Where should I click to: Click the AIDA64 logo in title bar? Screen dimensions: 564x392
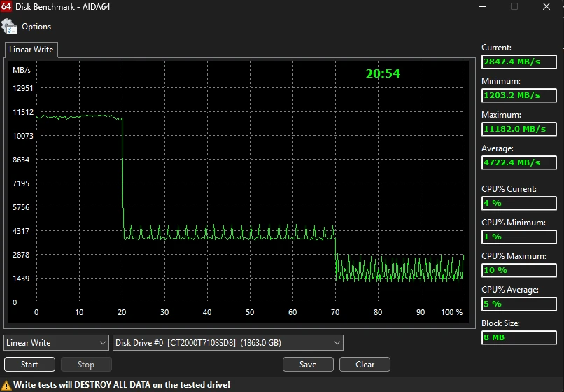pyautogui.click(x=8, y=7)
